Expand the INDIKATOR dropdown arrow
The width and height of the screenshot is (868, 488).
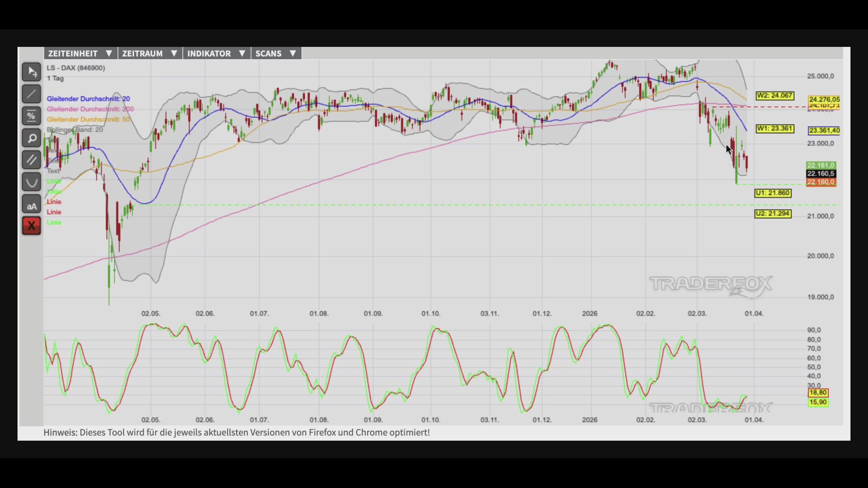point(242,53)
